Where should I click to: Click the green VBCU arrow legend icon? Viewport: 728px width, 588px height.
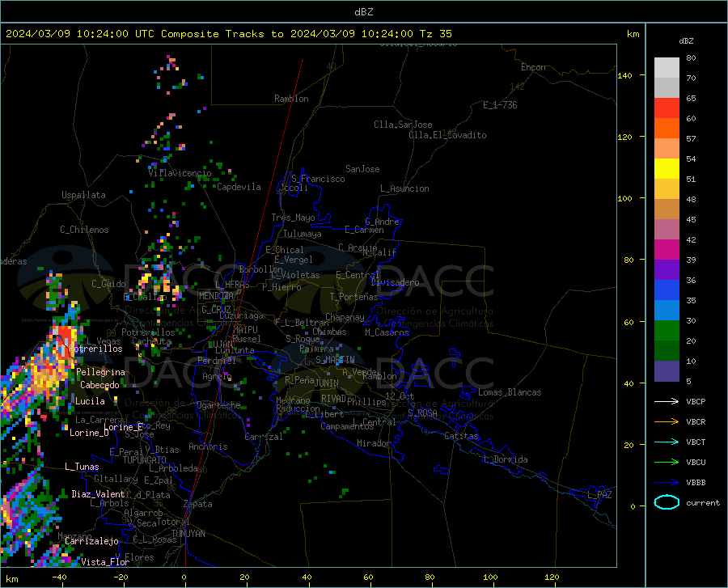pyautogui.click(x=667, y=463)
